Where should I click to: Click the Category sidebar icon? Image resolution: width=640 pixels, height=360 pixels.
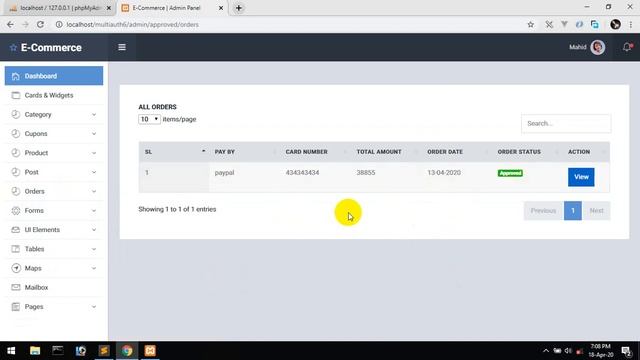click(16, 115)
